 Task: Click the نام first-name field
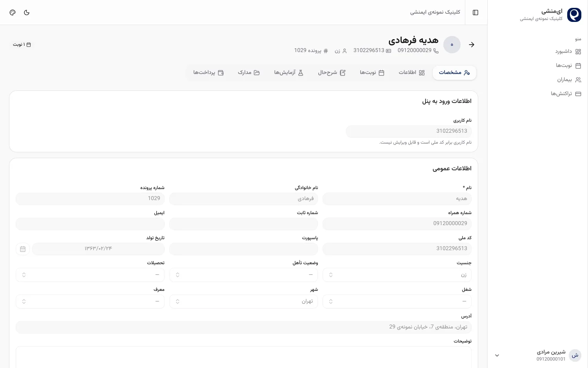[397, 199]
